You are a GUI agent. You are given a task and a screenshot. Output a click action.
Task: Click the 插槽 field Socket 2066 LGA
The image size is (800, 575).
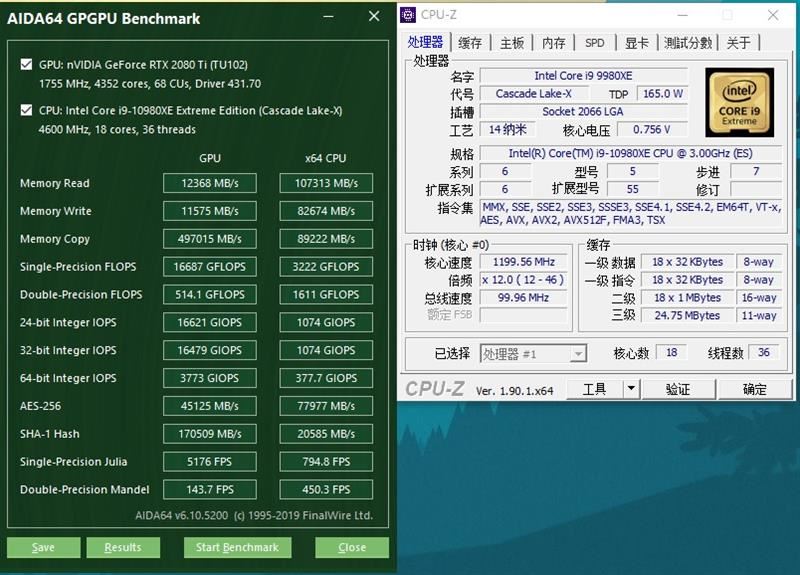coord(584,112)
